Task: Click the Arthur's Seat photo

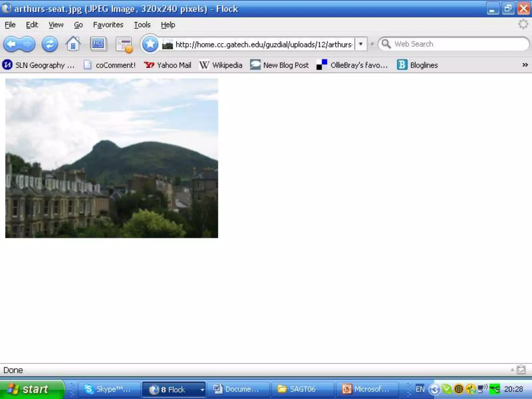Action: point(112,158)
